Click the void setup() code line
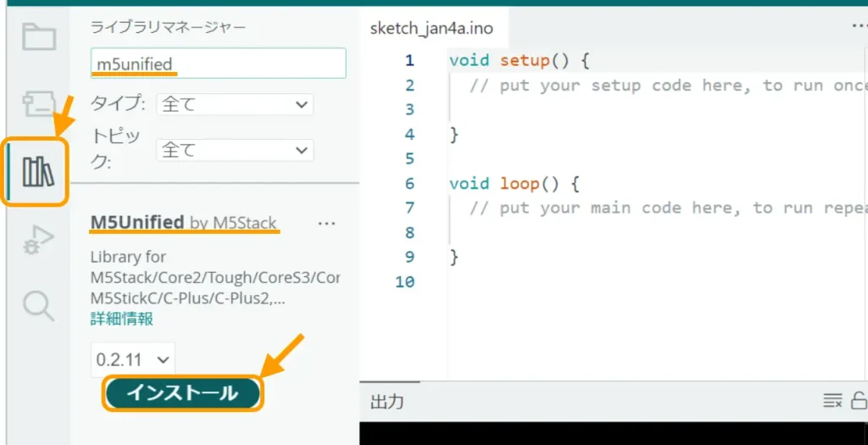 point(518,61)
